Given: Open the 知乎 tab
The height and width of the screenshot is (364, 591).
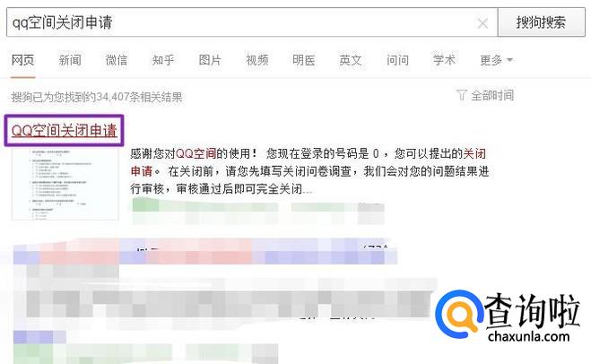Looking at the screenshot, I should tap(163, 60).
